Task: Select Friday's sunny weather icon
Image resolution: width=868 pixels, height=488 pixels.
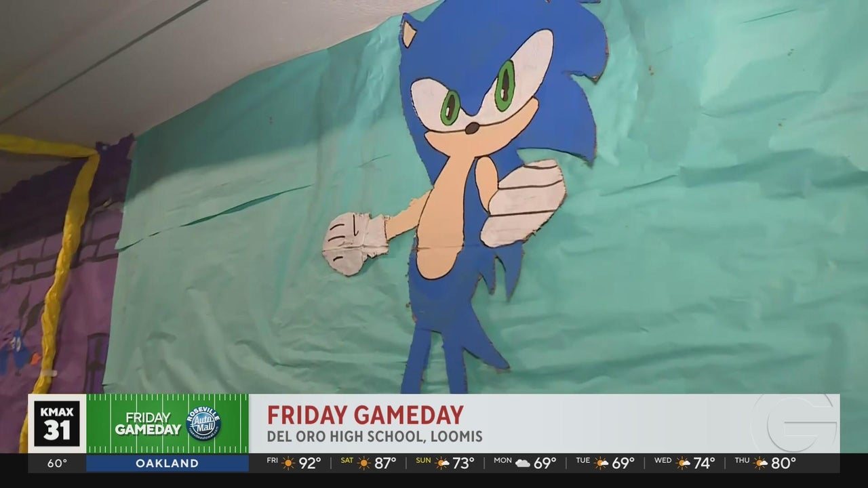Action: (x=289, y=464)
